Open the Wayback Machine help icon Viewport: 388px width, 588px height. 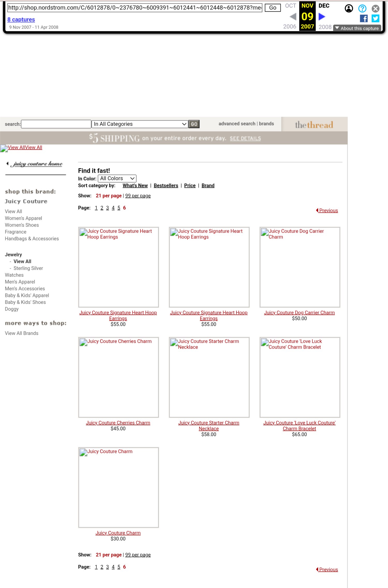coord(362,9)
